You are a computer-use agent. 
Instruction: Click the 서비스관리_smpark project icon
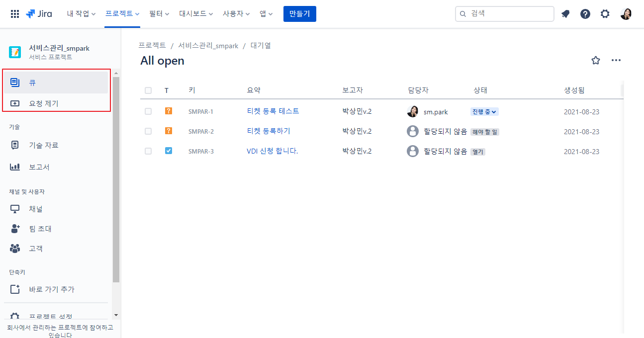[15, 52]
